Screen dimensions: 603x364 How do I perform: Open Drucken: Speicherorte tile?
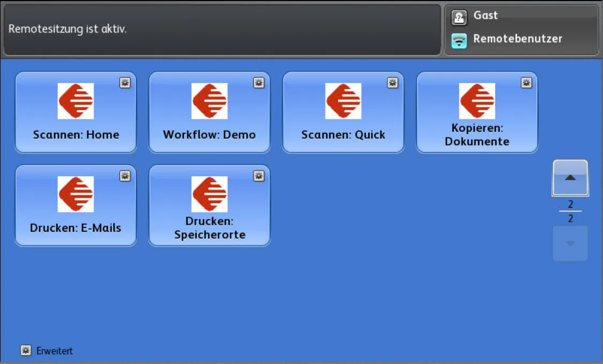[x=209, y=206]
